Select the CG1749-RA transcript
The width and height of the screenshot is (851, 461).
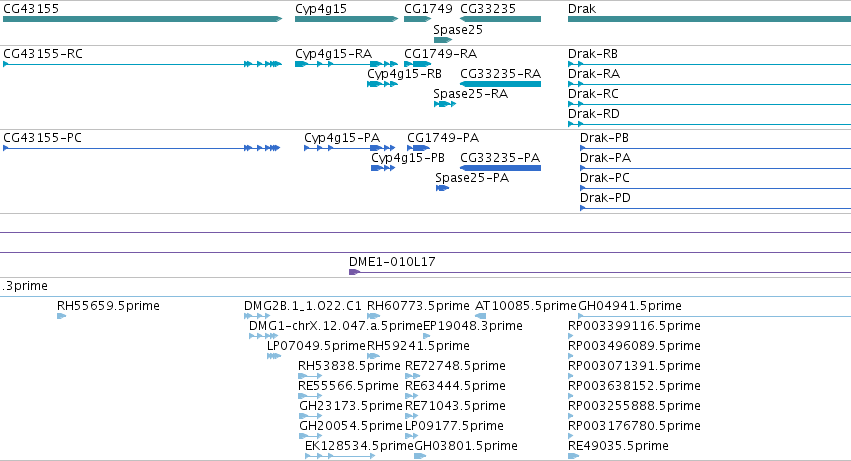[417, 64]
